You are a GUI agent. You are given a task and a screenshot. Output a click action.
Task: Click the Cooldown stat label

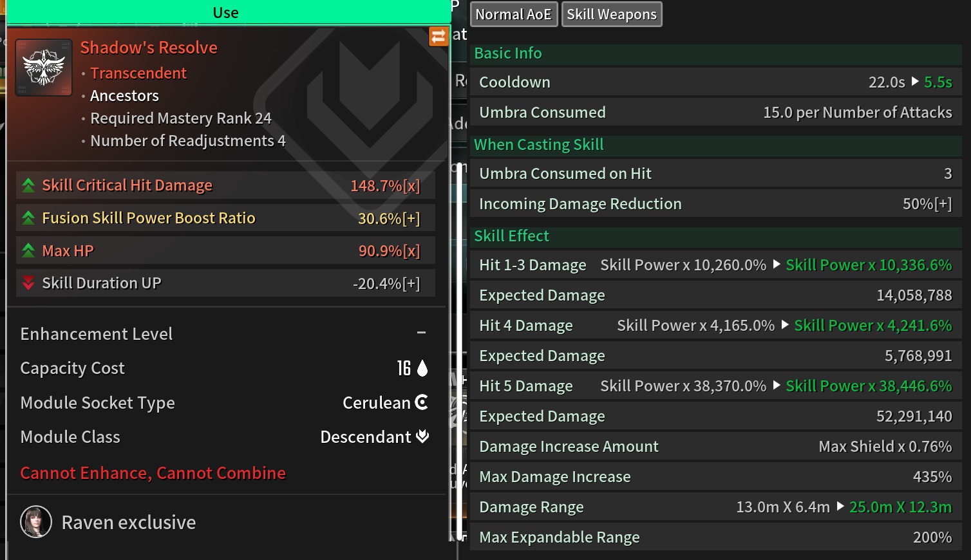click(x=515, y=82)
